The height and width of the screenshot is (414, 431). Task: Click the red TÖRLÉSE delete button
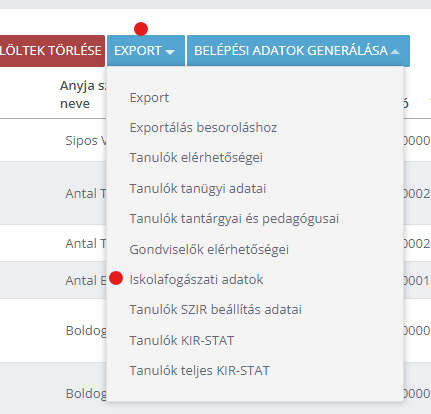[x=52, y=51]
